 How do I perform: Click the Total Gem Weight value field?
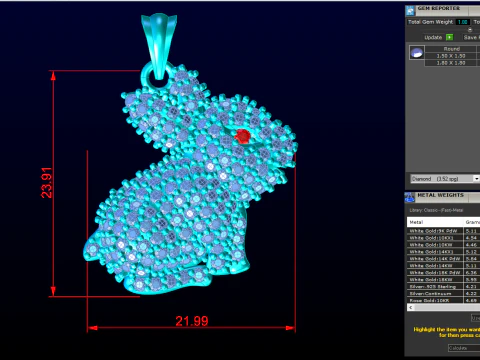pos(463,22)
